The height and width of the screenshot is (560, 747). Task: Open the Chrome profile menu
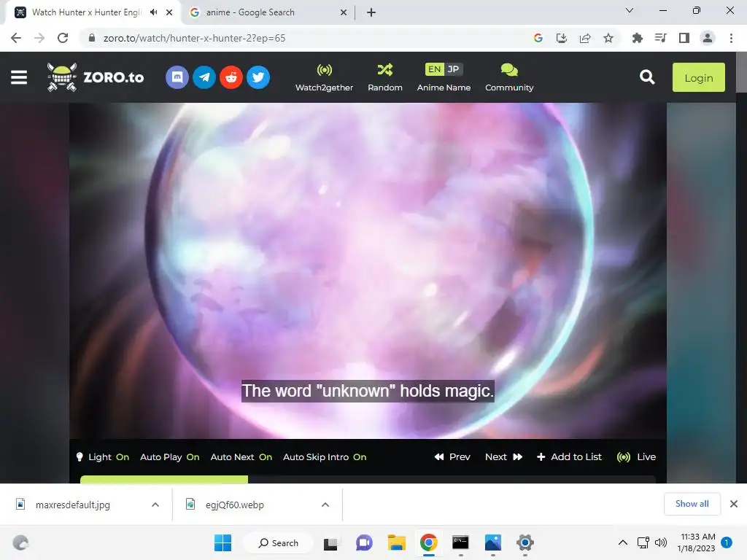pyautogui.click(x=708, y=38)
